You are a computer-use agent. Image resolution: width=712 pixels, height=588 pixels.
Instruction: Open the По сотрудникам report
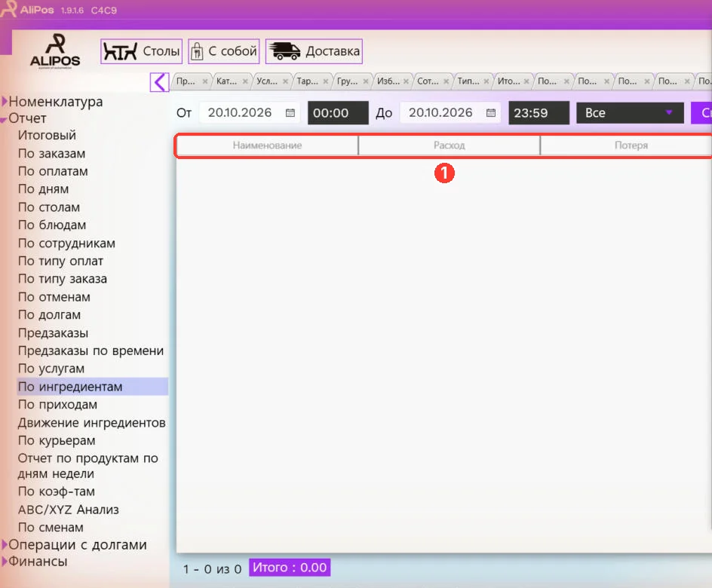66,243
